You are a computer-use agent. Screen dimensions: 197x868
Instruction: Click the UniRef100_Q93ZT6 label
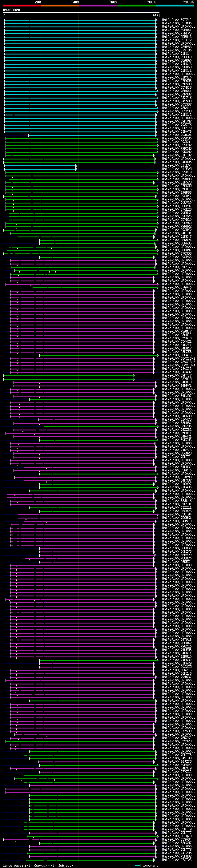point(177,125)
